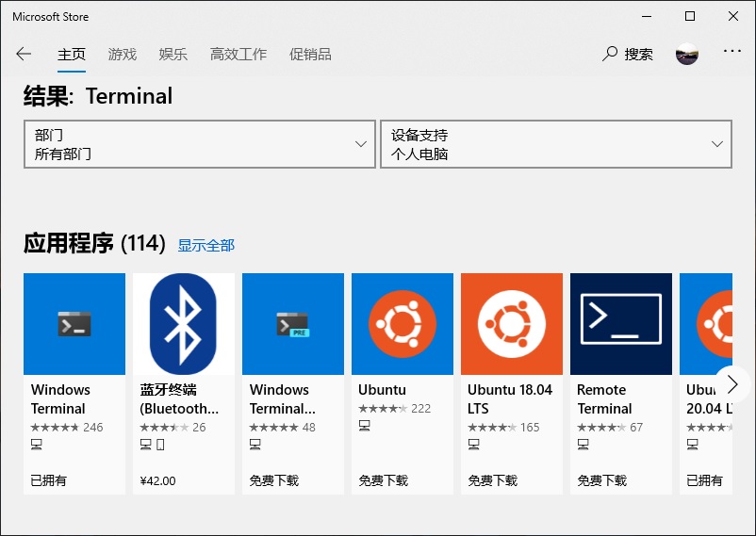Click PC device icon under Ubuntu 222

click(x=365, y=425)
